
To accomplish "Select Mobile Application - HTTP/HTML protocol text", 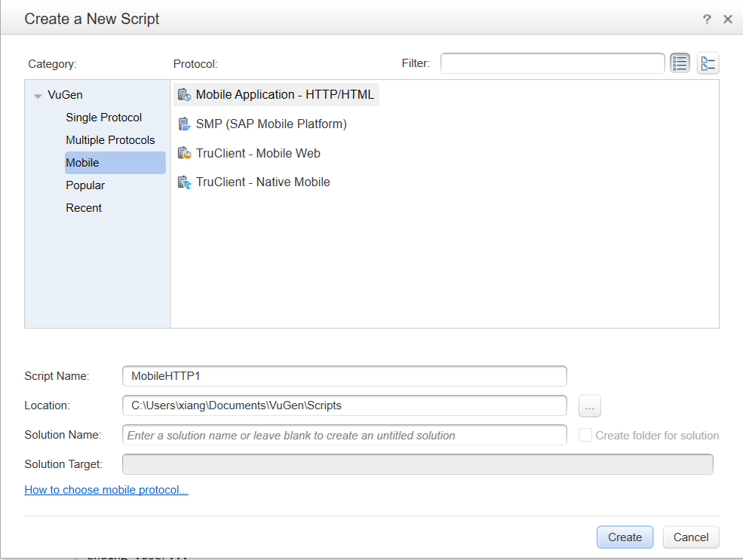I will coord(285,95).
